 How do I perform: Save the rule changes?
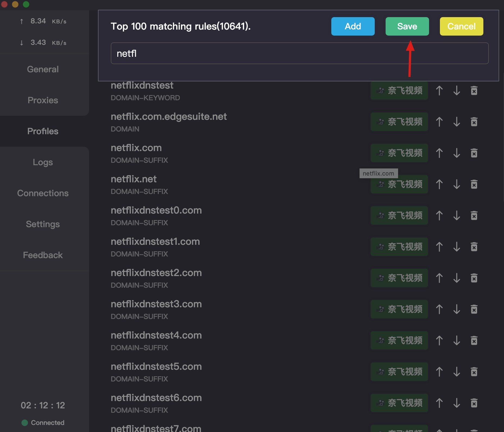(407, 26)
